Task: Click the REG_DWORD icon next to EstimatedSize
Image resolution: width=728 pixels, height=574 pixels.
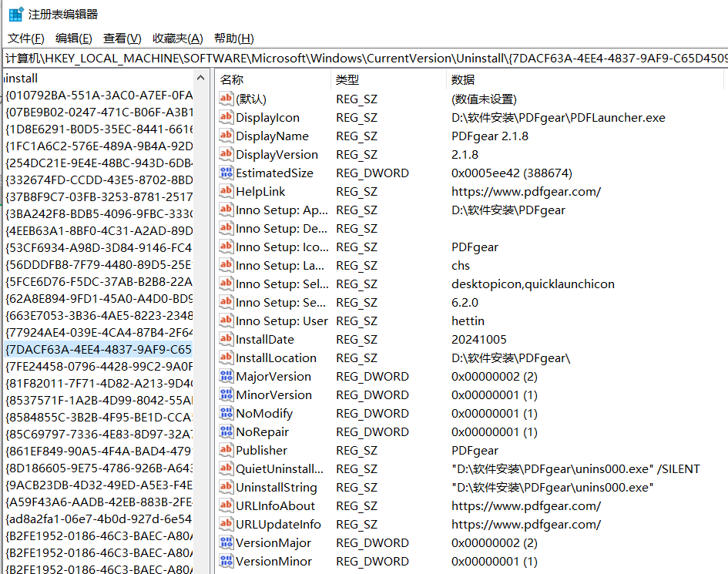Action: tap(226, 173)
